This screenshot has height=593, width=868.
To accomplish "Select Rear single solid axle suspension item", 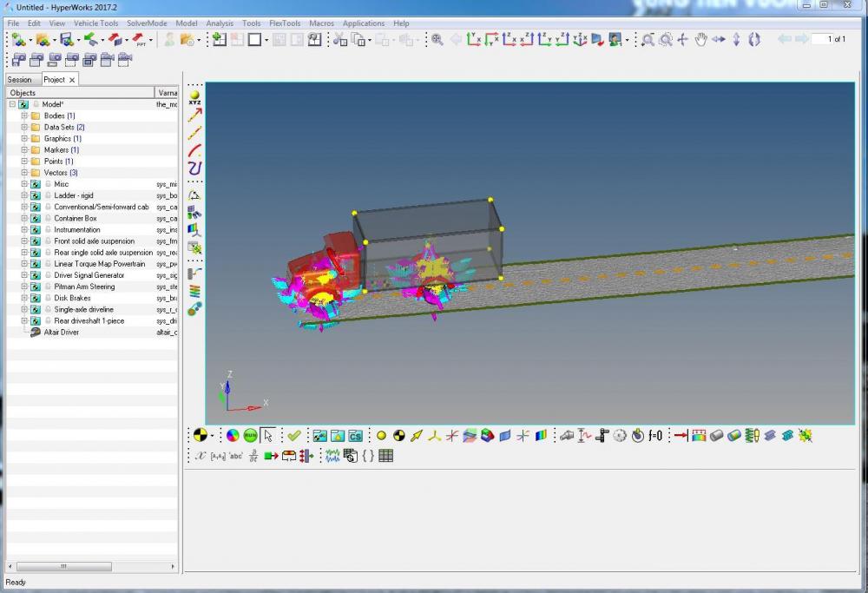I will (x=103, y=253).
